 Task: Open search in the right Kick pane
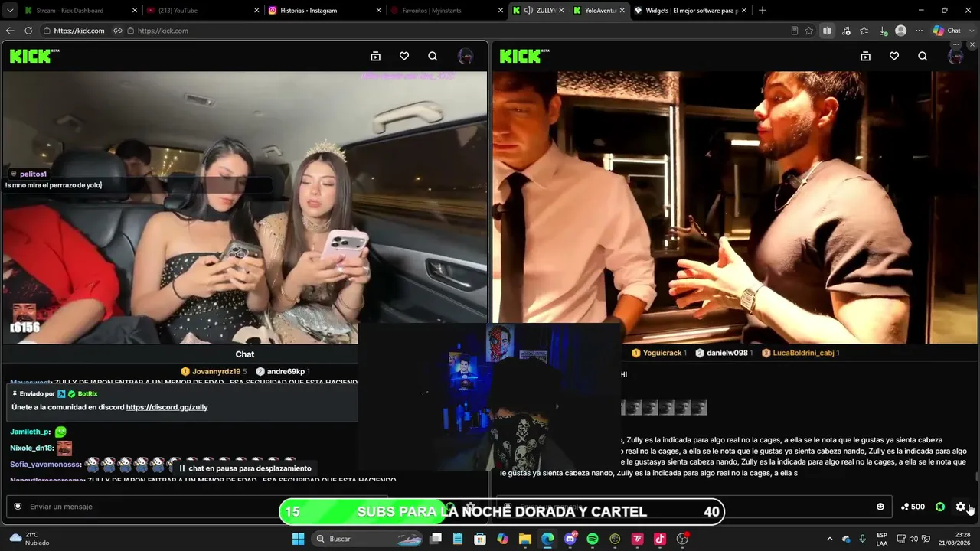coord(923,56)
